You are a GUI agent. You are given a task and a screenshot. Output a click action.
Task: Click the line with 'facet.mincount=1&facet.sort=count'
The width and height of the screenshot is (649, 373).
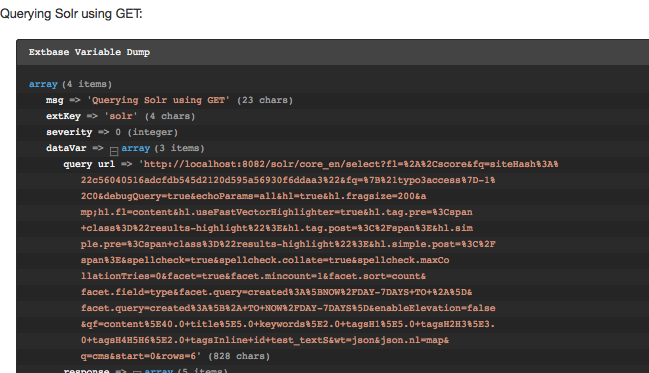(253, 276)
